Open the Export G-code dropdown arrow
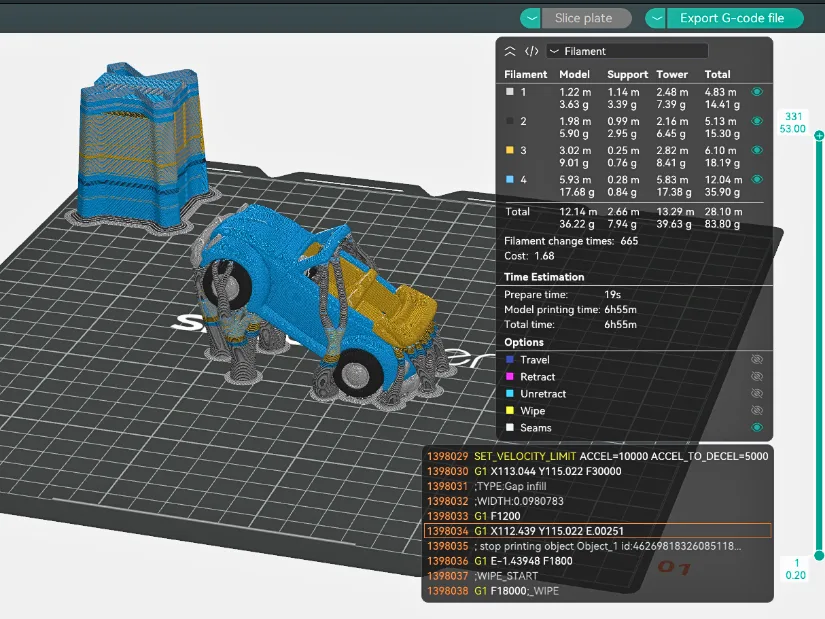This screenshot has width=825, height=619. point(656,18)
